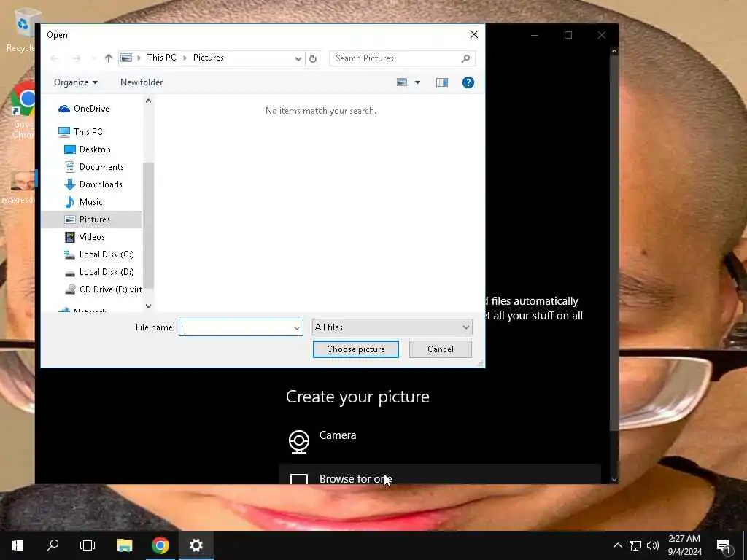Click the volume speaker icon
Viewport: 747px width, 560px height.
point(653,545)
